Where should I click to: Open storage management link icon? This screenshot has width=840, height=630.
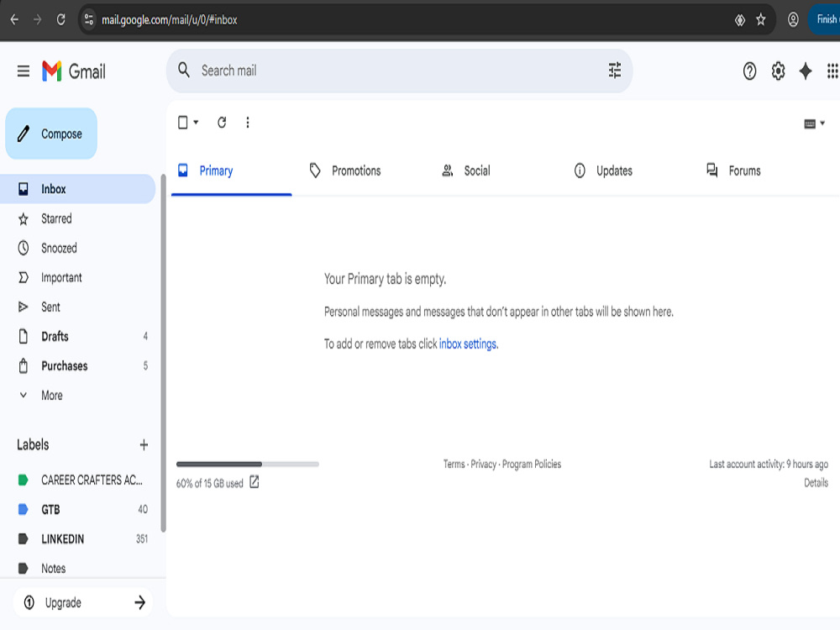point(255,482)
